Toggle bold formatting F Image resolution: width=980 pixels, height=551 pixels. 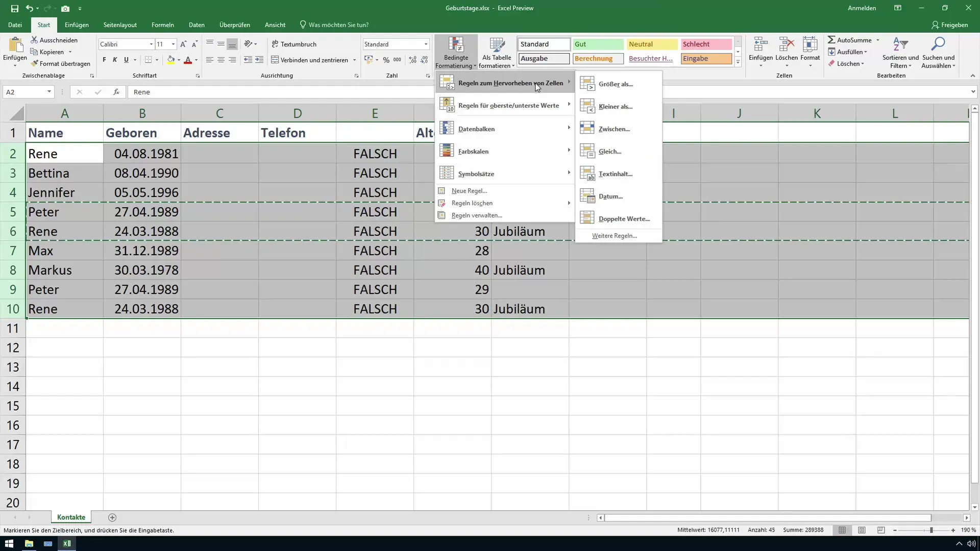(x=104, y=60)
